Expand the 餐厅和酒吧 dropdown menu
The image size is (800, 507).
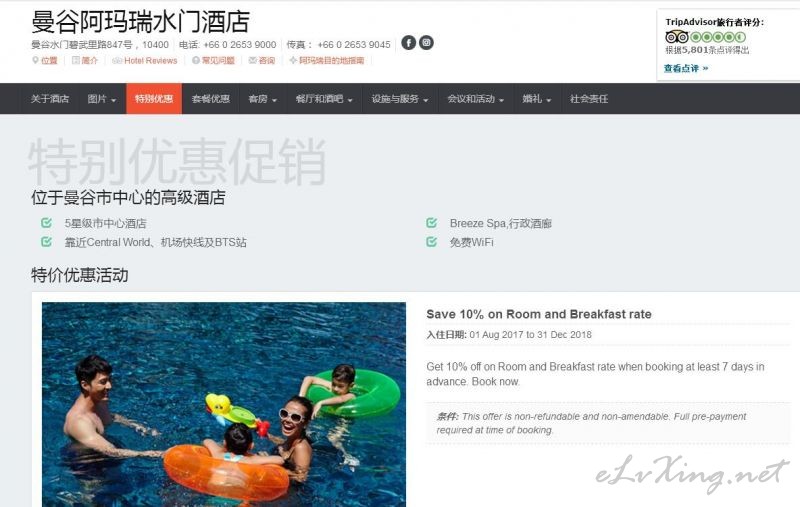[324, 99]
